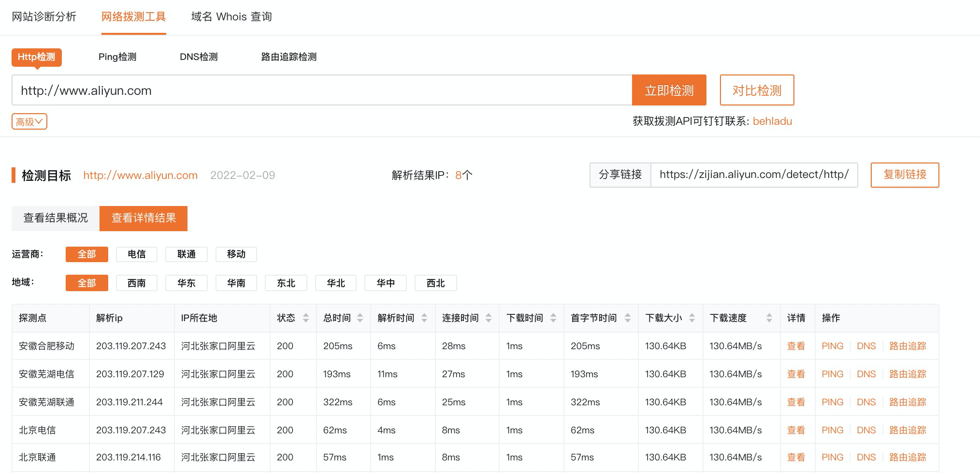View details for 安徽芜湖电信 row
Viewport: 980px width, 473px height.
pyautogui.click(x=796, y=374)
